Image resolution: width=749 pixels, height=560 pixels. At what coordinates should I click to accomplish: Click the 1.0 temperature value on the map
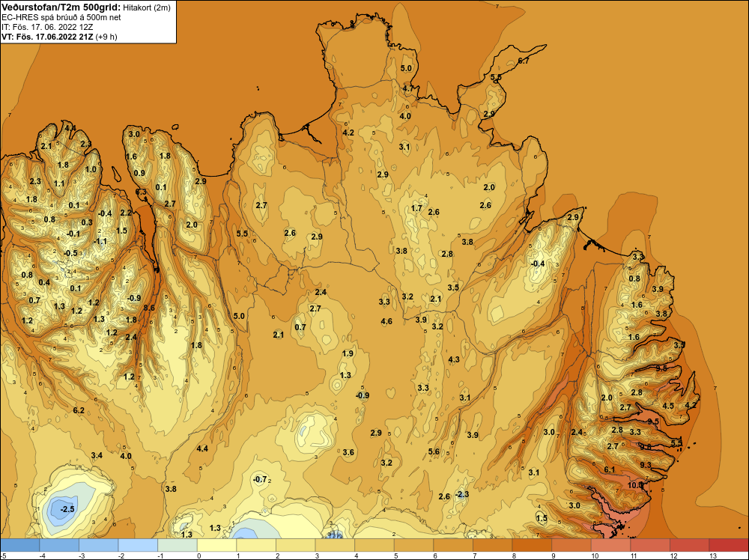click(x=91, y=169)
